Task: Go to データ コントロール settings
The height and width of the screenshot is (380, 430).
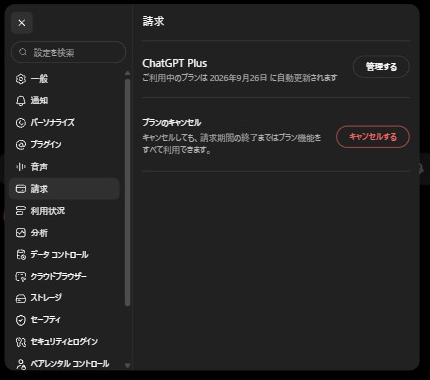Action: pyautogui.click(x=64, y=255)
